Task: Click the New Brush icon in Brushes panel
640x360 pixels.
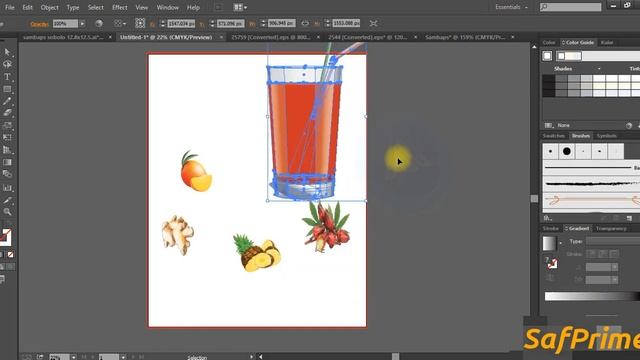Action: (629, 218)
